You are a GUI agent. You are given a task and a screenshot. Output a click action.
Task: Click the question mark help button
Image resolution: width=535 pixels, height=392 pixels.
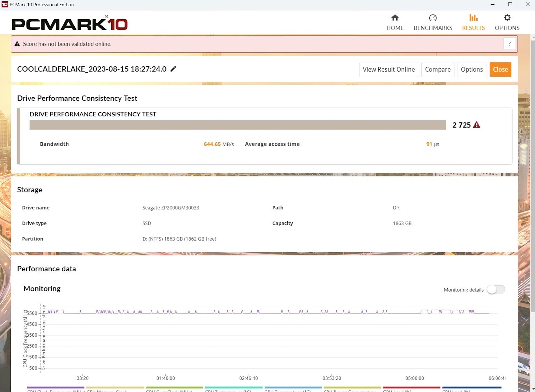[x=509, y=44]
